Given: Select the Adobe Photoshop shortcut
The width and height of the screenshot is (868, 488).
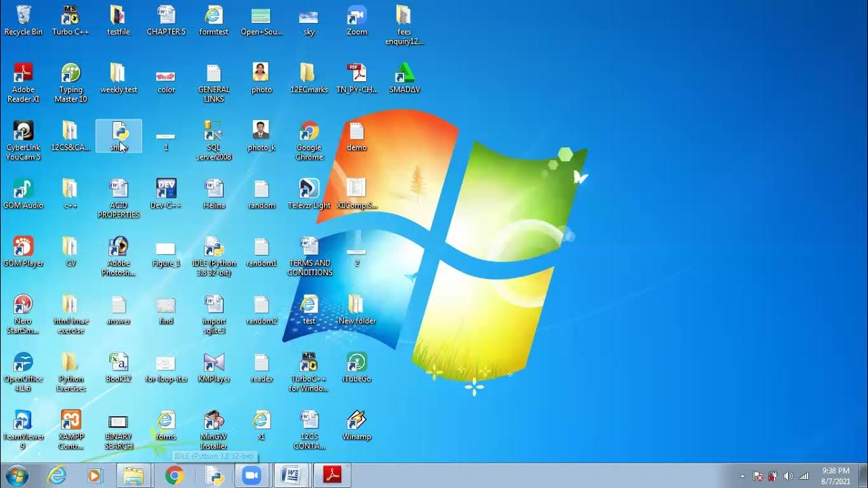Looking at the screenshot, I should pos(119,256).
